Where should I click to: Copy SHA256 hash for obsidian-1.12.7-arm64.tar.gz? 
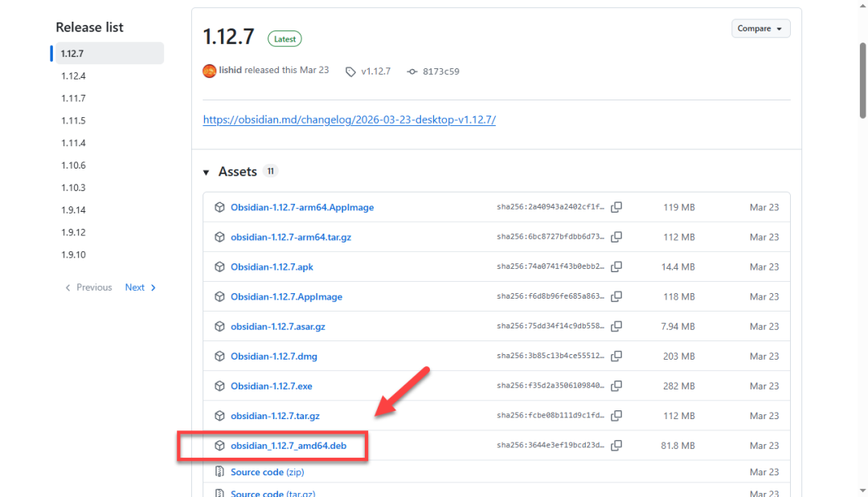pyautogui.click(x=616, y=237)
